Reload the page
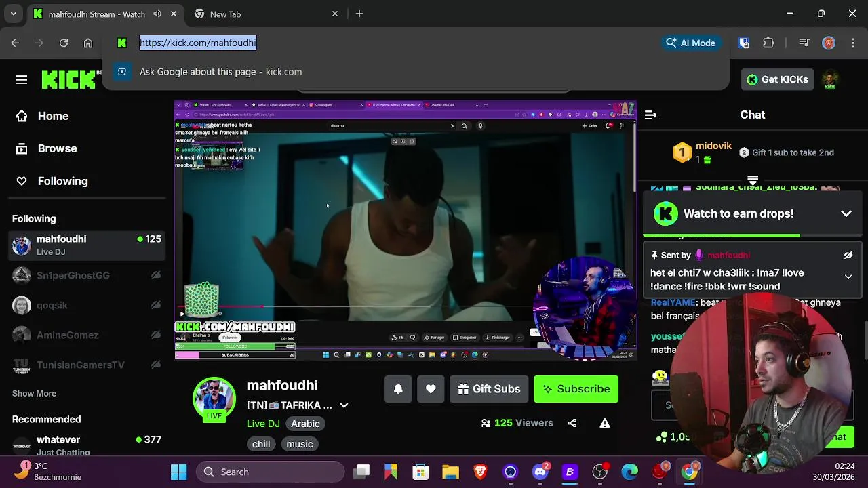The image size is (868, 488). coord(64,43)
